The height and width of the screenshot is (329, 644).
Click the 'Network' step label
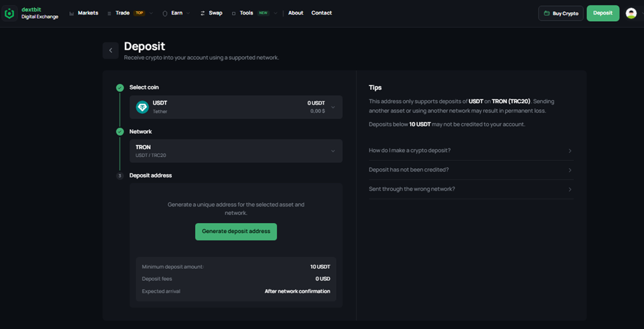[140, 132]
